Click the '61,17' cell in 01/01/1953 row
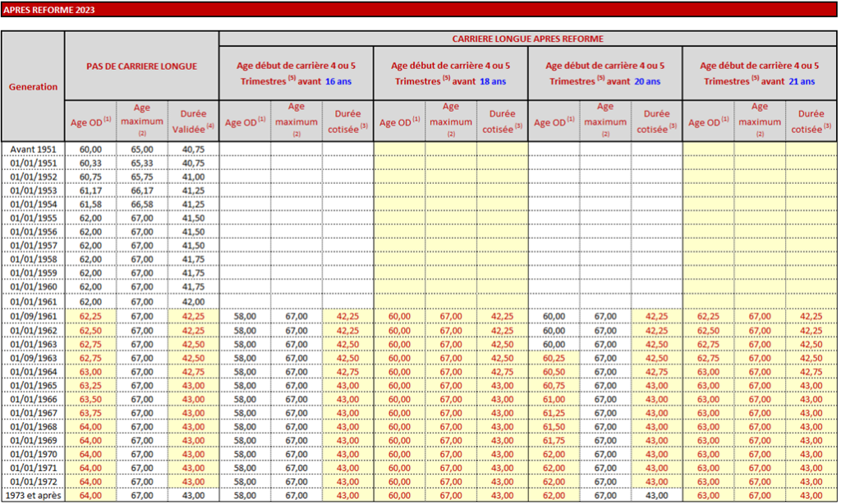This screenshot has height=504, width=841. [90, 190]
